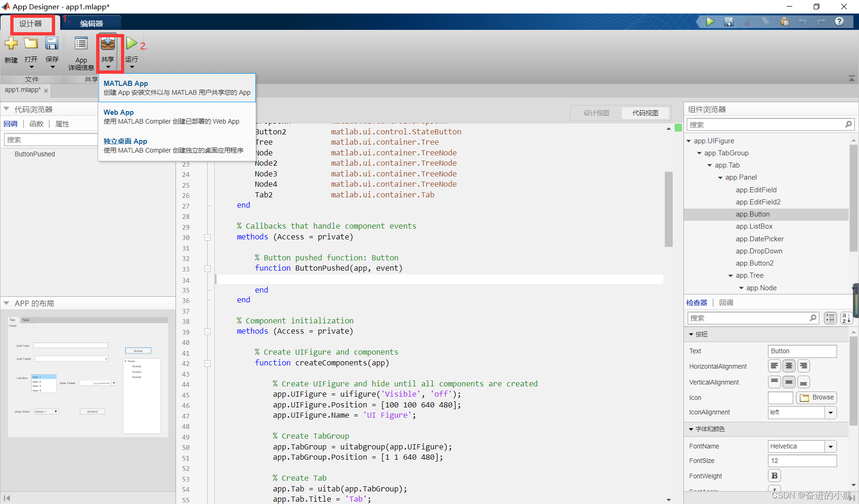Choose MATLAB App in Share menu

point(177,88)
